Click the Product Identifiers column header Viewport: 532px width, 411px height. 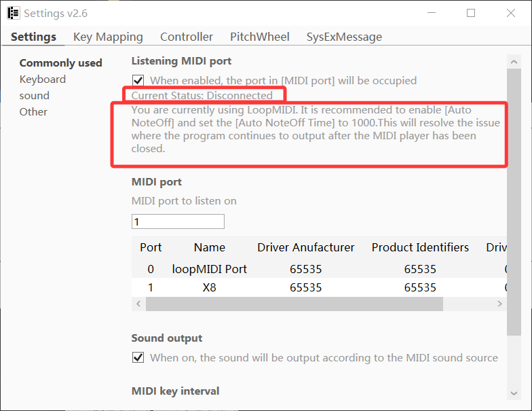tap(420, 247)
